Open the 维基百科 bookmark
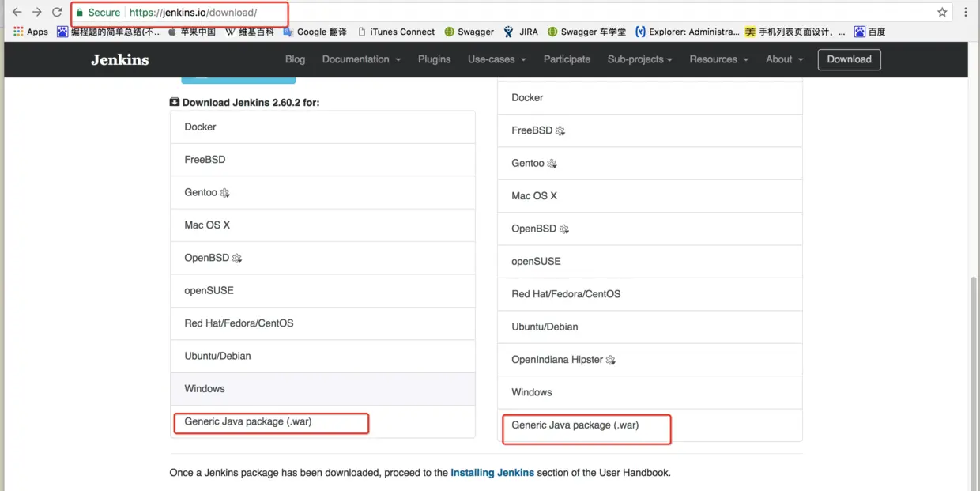This screenshot has width=980, height=491. (x=250, y=32)
